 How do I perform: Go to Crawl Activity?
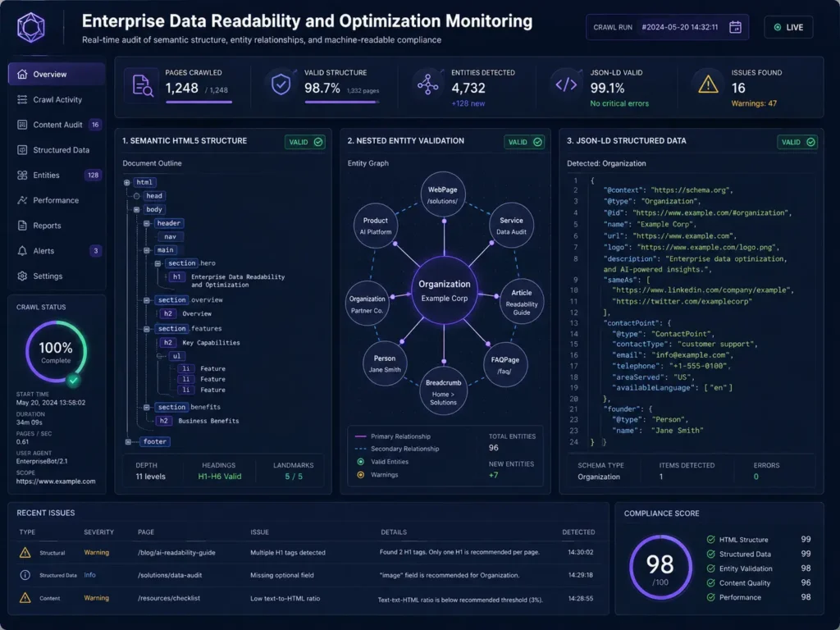[57, 99]
